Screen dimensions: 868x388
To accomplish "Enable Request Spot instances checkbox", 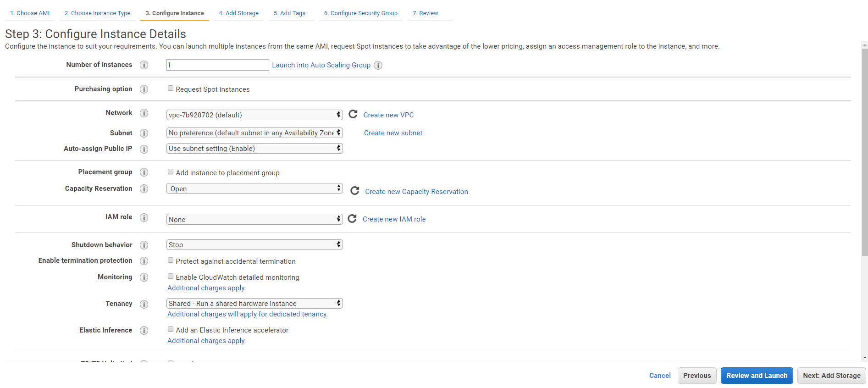I will coord(171,89).
